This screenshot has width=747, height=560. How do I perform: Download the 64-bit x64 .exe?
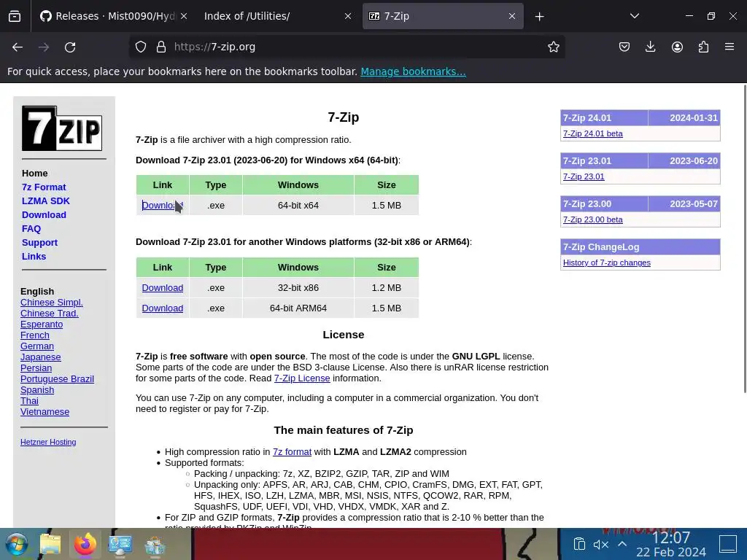163,205
